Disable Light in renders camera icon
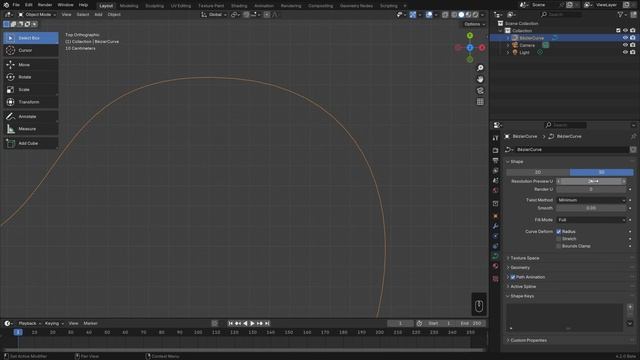Viewport: 640px width, 360px height. (x=633, y=52)
